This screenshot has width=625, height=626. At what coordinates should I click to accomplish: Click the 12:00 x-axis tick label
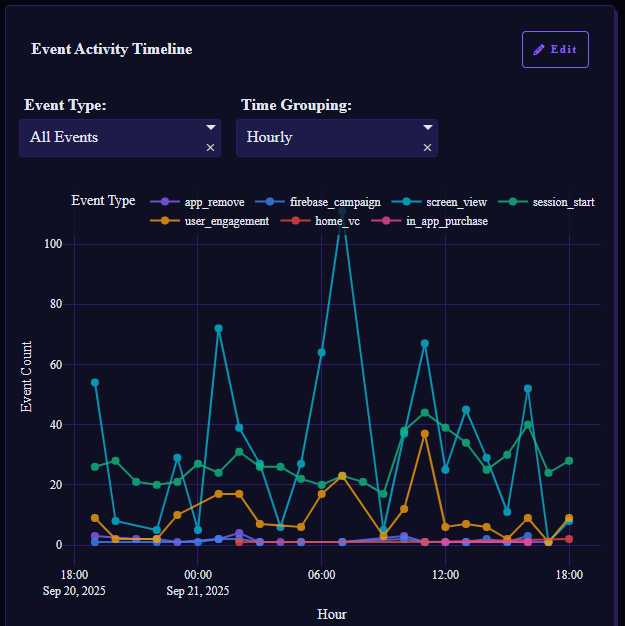445,575
